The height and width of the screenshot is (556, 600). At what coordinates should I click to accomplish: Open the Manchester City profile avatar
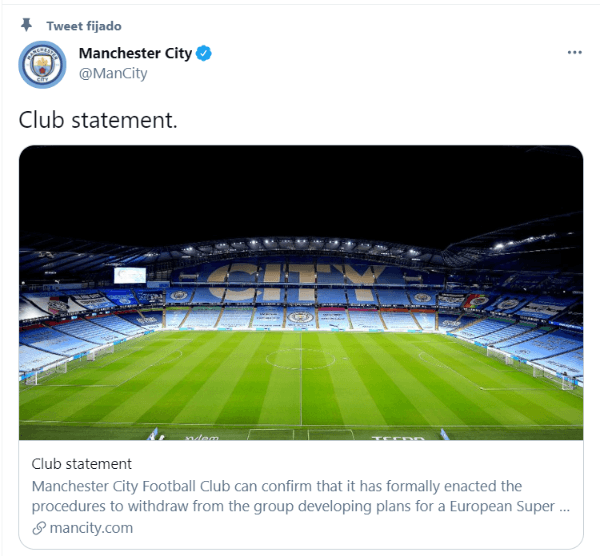pos(42,65)
